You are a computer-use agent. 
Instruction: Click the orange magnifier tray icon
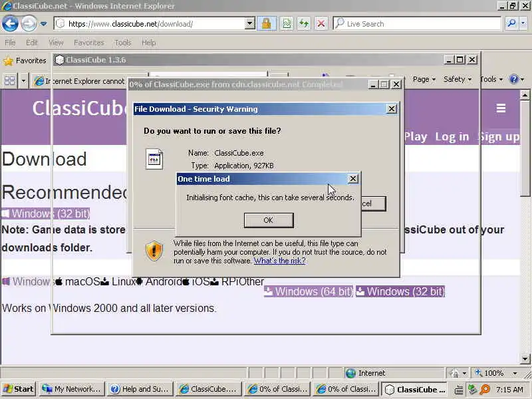485,389
